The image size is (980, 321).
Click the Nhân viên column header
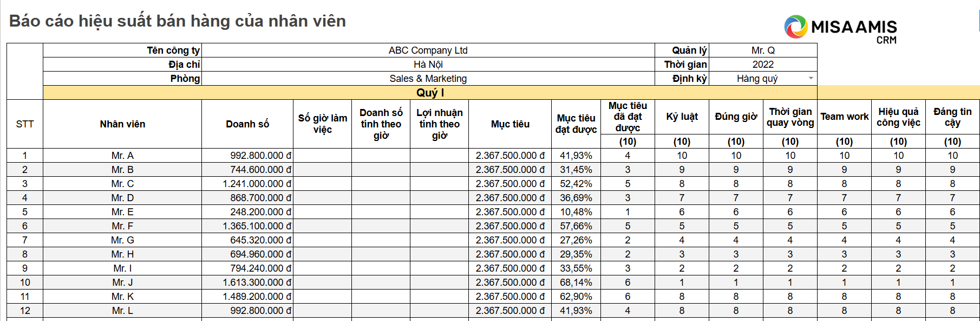click(122, 124)
